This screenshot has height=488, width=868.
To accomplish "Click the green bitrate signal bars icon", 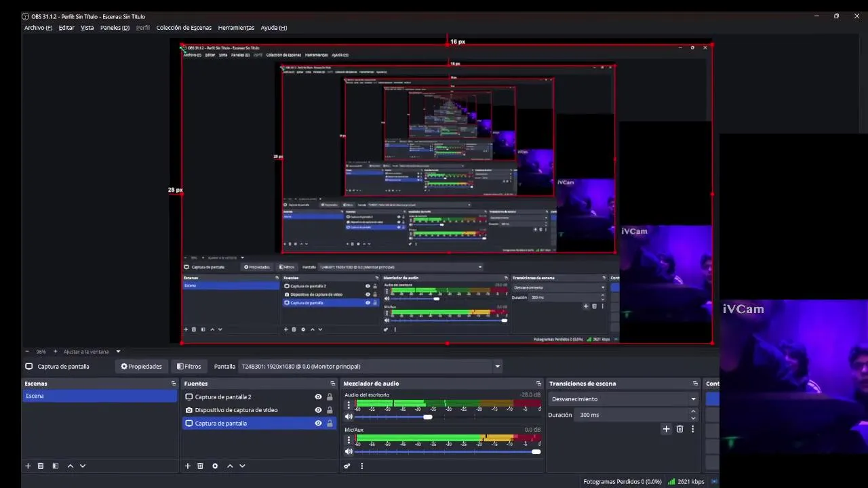I will (671, 481).
